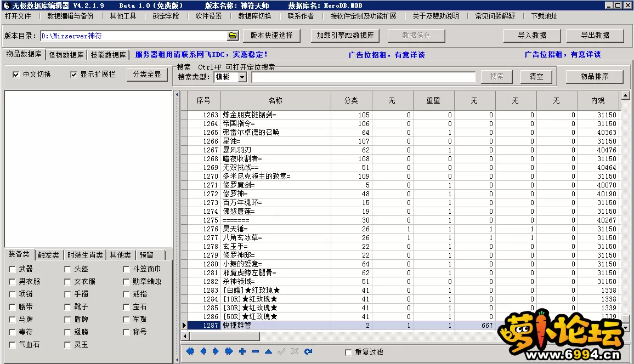Image resolution: width=634 pixels, height=364 pixels.
Task: Click the application icon in title bar
Action: click(6, 5)
